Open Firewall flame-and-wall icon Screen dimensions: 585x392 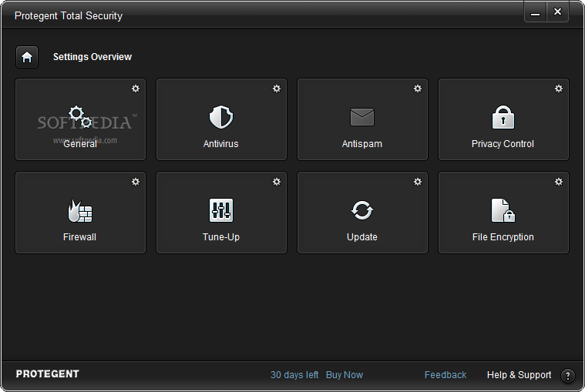click(80, 210)
